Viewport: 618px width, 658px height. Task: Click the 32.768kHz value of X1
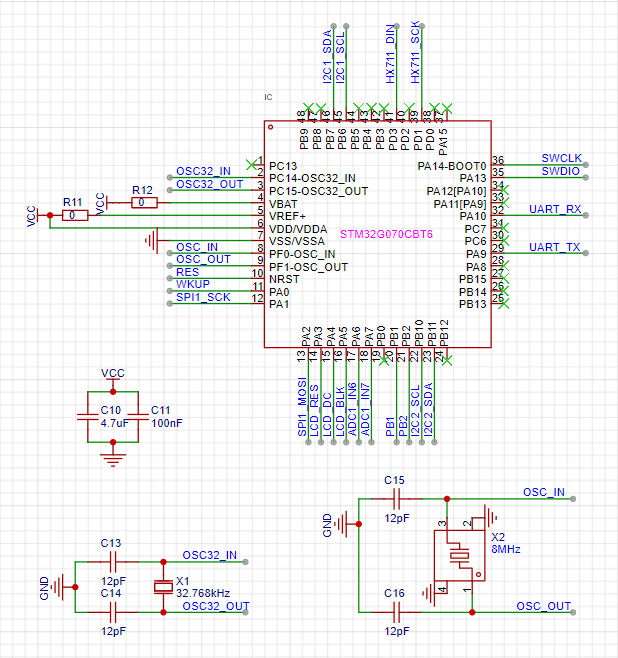click(203, 593)
